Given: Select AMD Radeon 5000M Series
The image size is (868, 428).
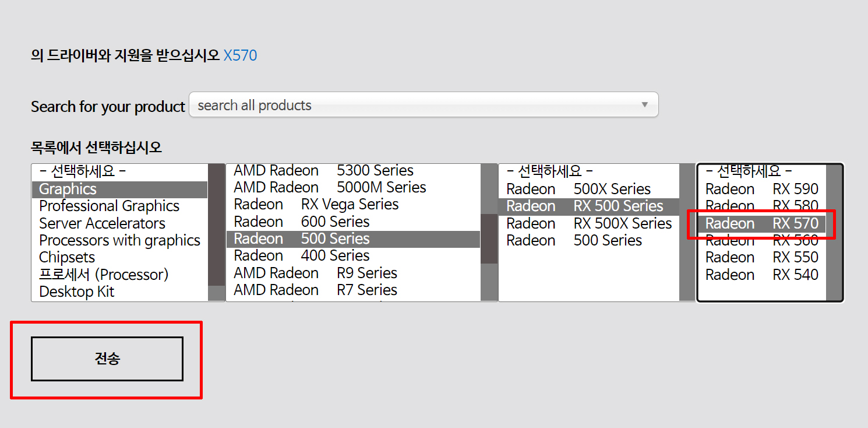Looking at the screenshot, I should pyautogui.click(x=353, y=187).
